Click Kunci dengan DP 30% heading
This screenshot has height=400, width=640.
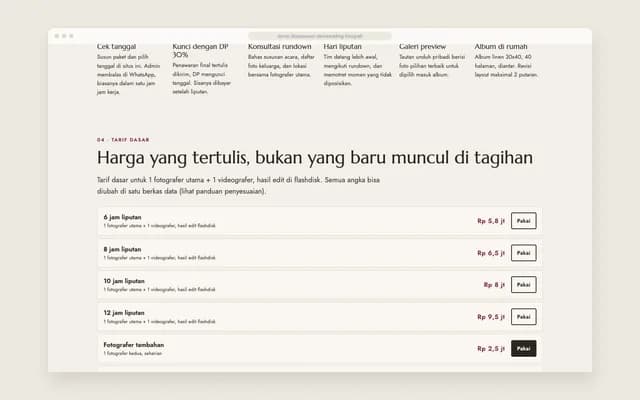click(200, 51)
